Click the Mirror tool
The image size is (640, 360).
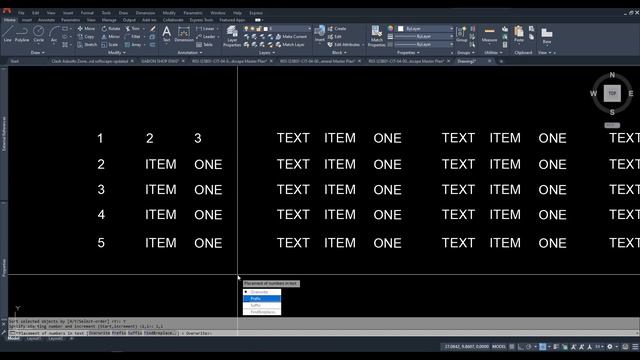(111, 37)
